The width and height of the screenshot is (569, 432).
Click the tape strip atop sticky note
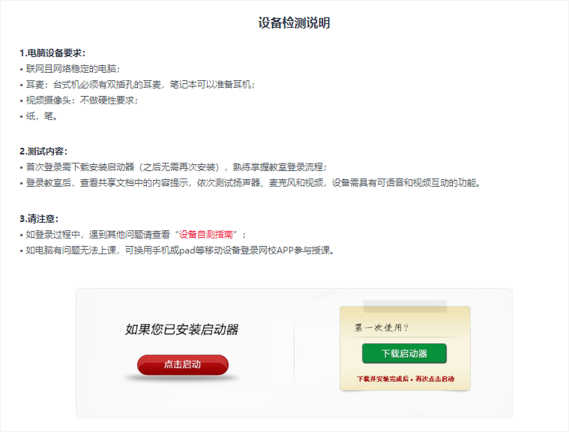[x=405, y=306]
